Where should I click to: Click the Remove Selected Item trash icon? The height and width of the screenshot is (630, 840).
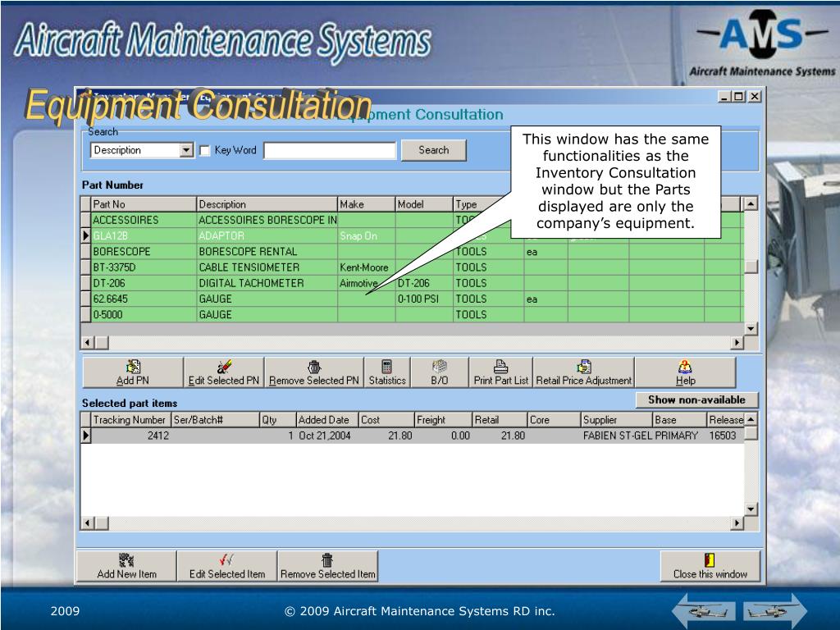pos(327,560)
